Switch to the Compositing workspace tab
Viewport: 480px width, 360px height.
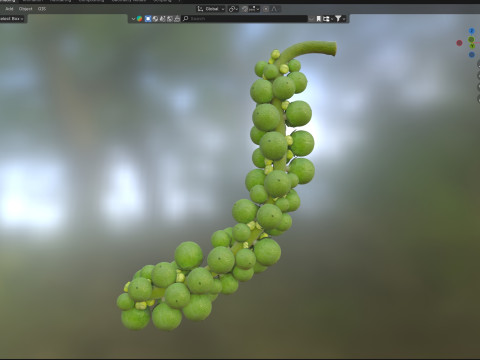(91, 1)
